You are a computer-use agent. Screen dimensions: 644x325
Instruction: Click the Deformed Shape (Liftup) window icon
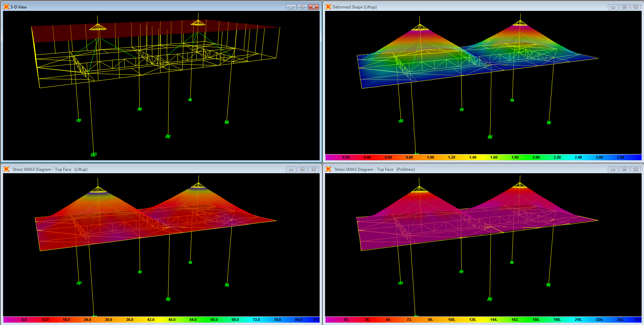coord(328,7)
